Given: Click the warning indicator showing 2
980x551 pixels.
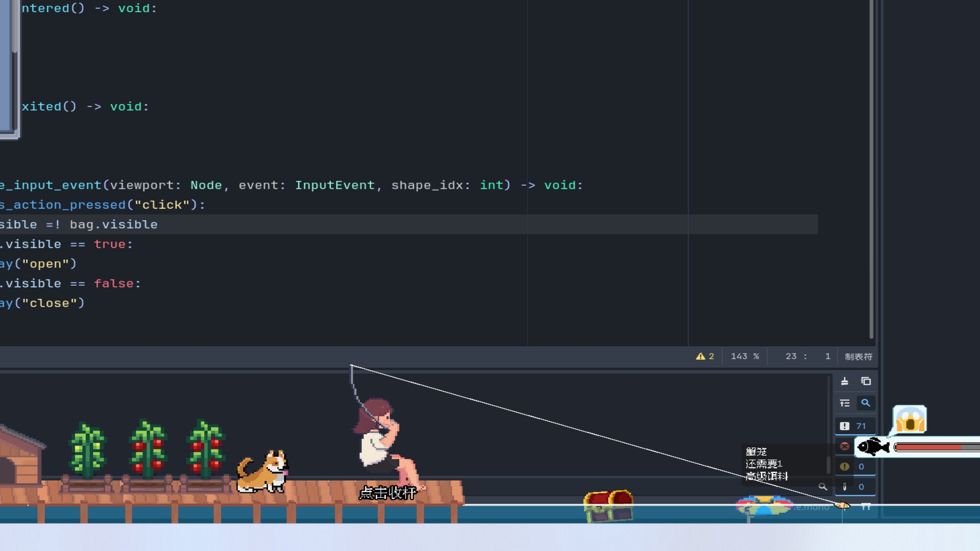Looking at the screenshot, I should pyautogui.click(x=705, y=356).
